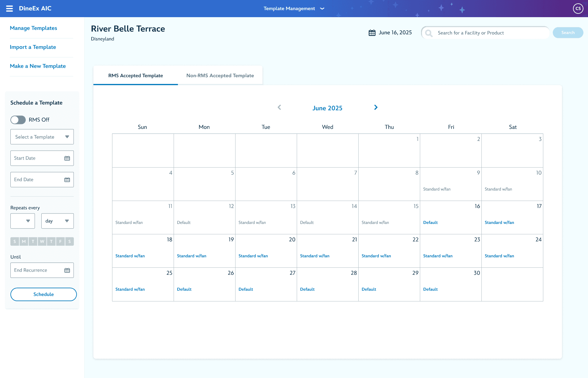This screenshot has width=588, height=378.
Task: Toggle the Friday repeat day button
Action: [60, 241]
